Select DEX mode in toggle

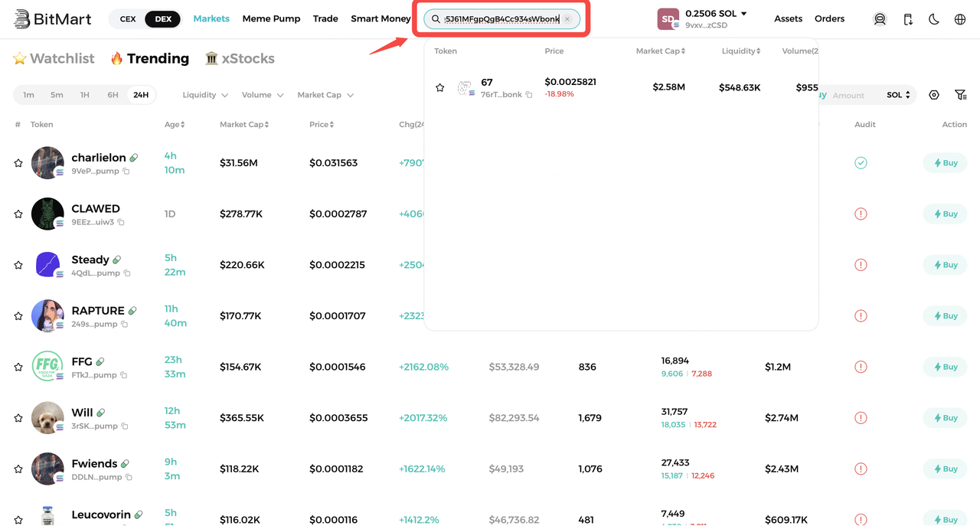coord(163,19)
